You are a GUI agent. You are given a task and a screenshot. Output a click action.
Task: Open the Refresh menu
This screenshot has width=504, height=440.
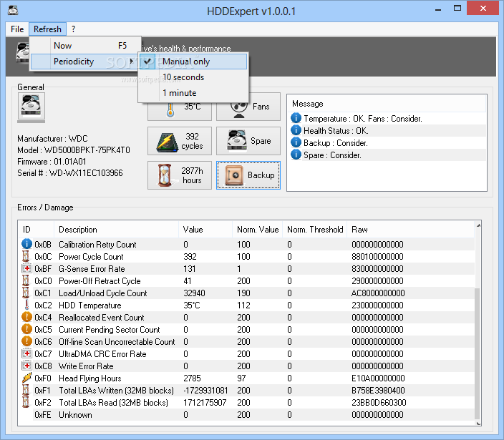(x=47, y=29)
